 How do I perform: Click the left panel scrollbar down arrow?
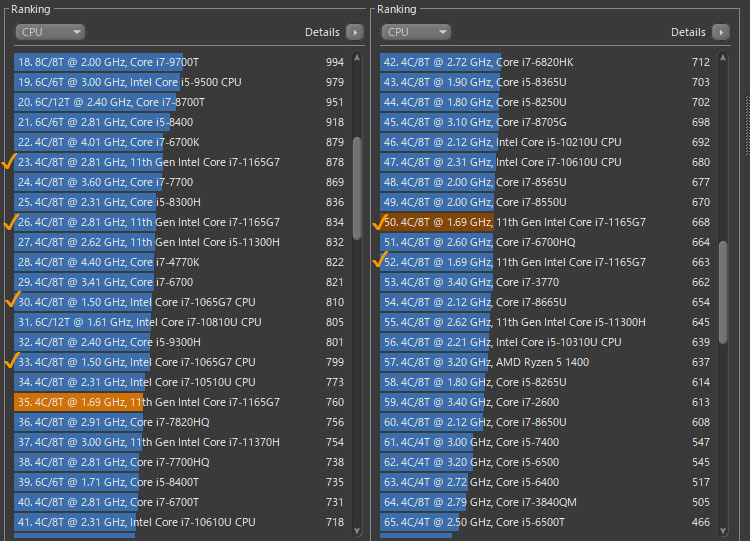click(x=357, y=530)
